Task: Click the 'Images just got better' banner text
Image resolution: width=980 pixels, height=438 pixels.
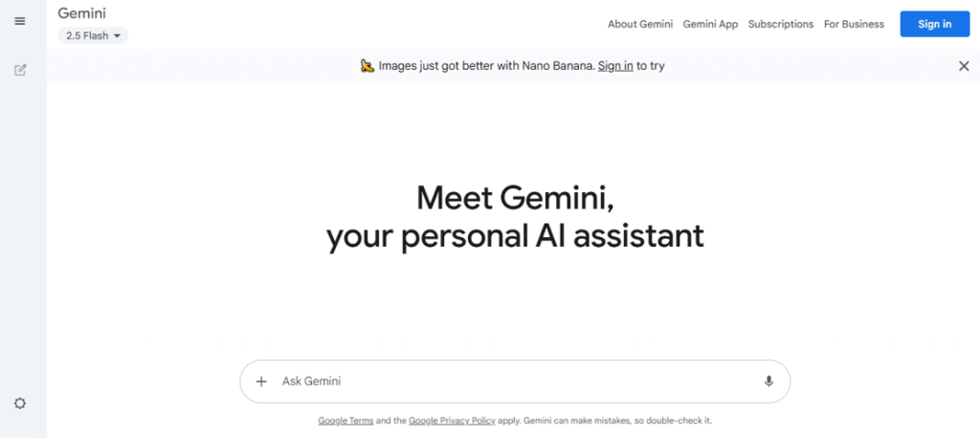Action: pos(486,66)
